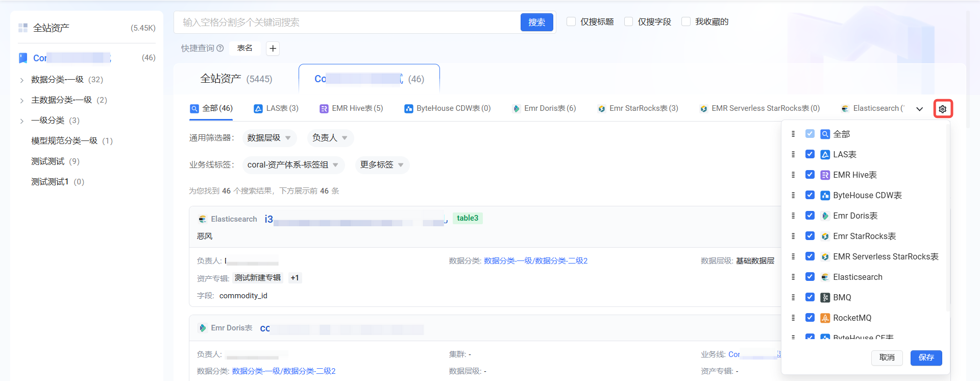Click the help icon beside 快捷查询
Viewport: 980px width, 381px height.
tap(220, 49)
